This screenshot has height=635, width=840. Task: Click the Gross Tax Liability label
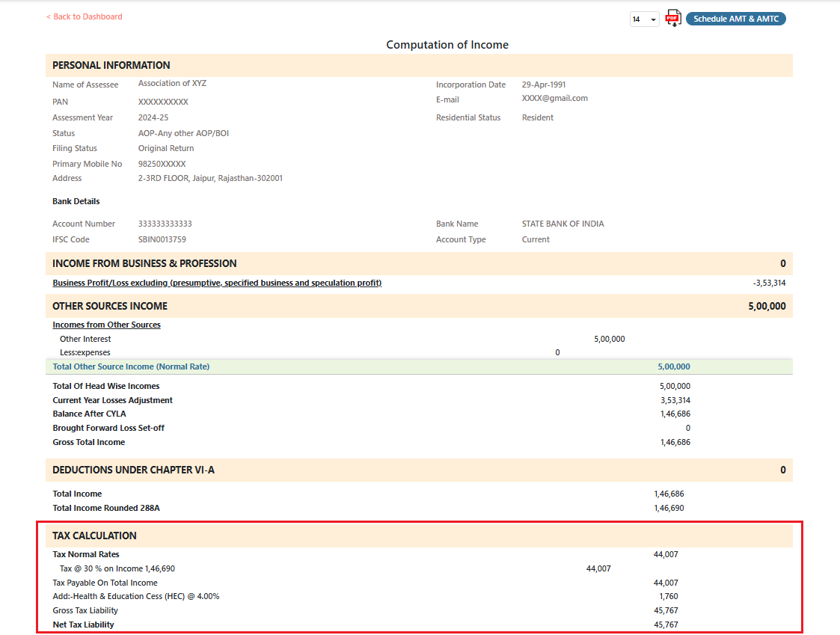(85, 611)
